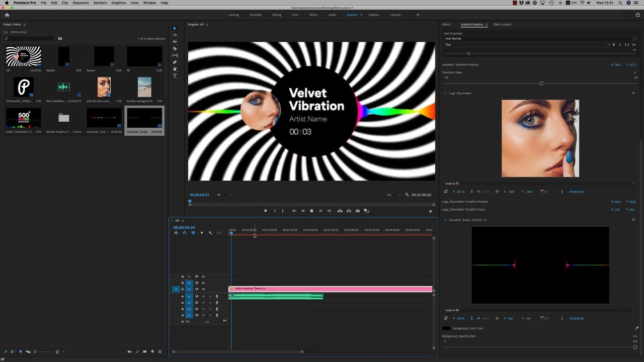Open the Sequence menu

click(x=80, y=3)
